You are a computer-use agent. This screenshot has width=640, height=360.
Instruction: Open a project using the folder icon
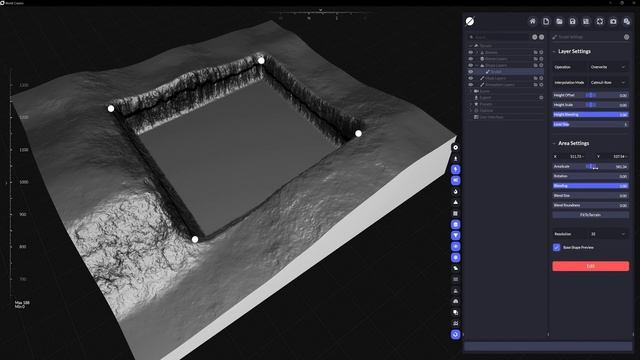point(559,21)
